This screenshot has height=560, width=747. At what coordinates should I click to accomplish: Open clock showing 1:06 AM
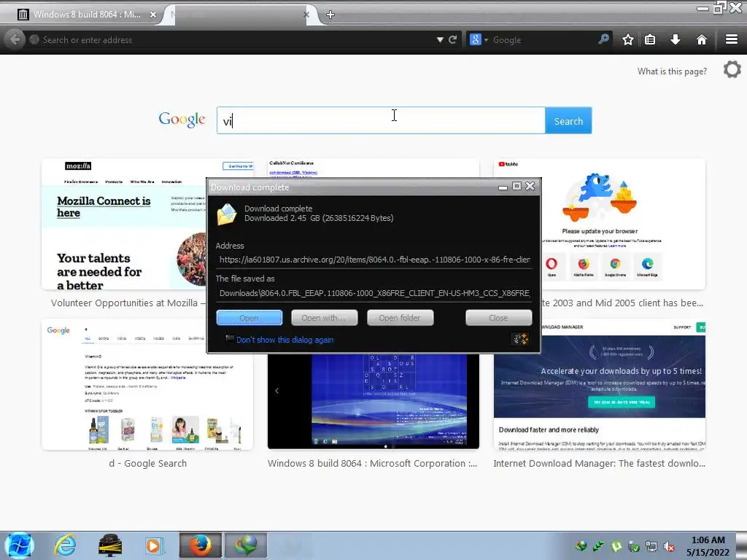[708, 546]
